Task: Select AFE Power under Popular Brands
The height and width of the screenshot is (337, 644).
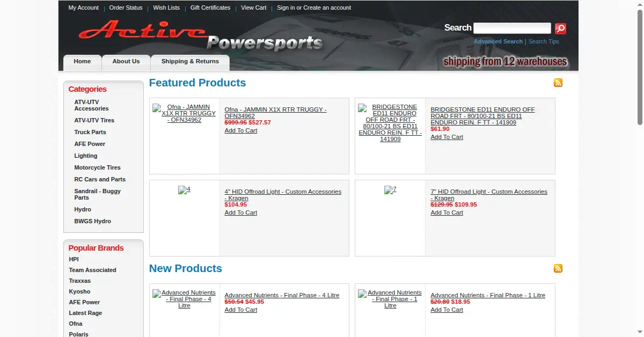Action: click(x=84, y=302)
